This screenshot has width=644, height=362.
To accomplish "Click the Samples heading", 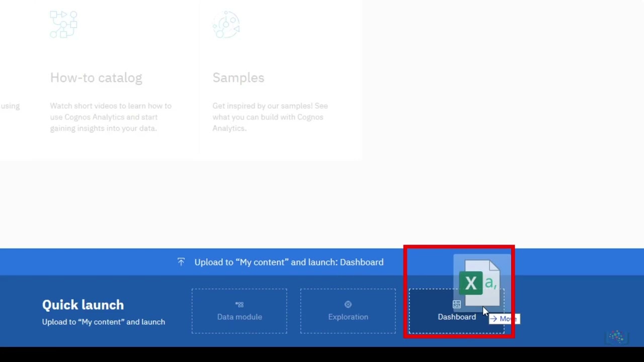I will 238,77.
